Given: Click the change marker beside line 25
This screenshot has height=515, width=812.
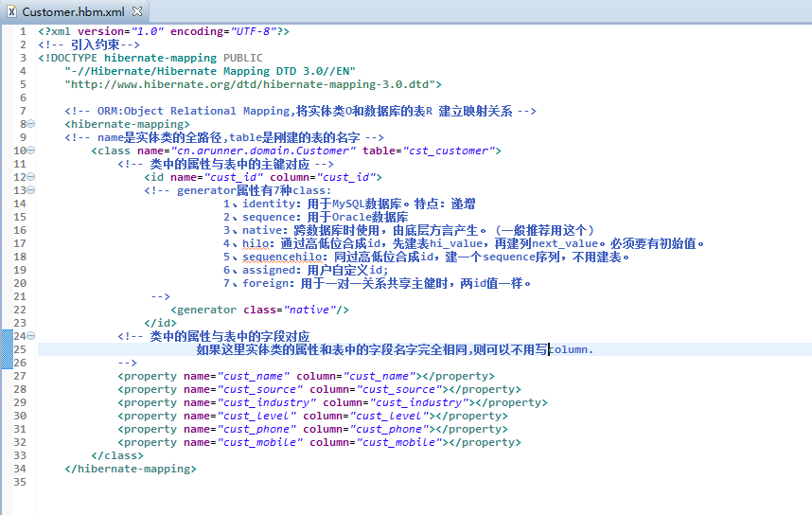Looking at the screenshot, I should click(7, 349).
